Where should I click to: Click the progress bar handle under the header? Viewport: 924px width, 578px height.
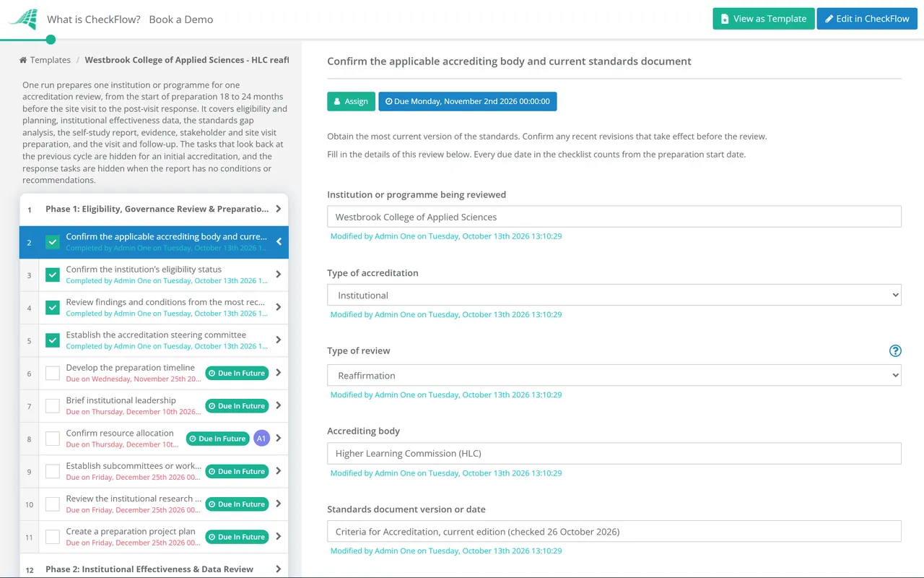[51, 40]
